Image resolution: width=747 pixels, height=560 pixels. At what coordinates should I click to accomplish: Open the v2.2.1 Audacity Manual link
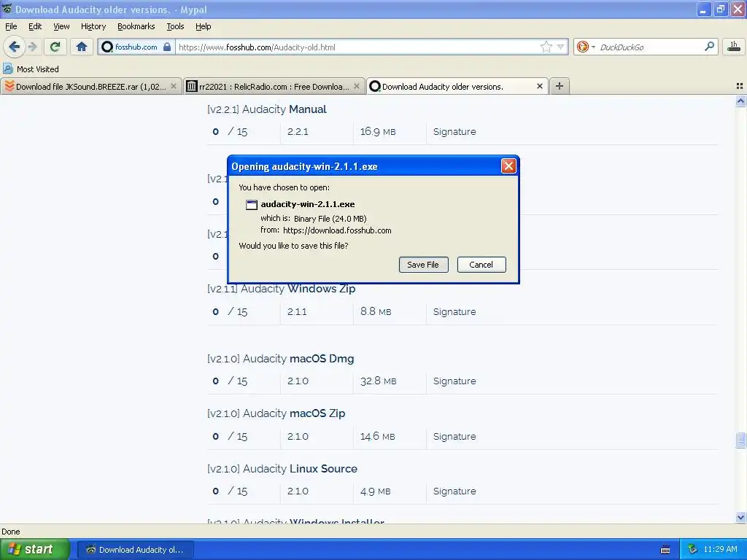[267, 109]
